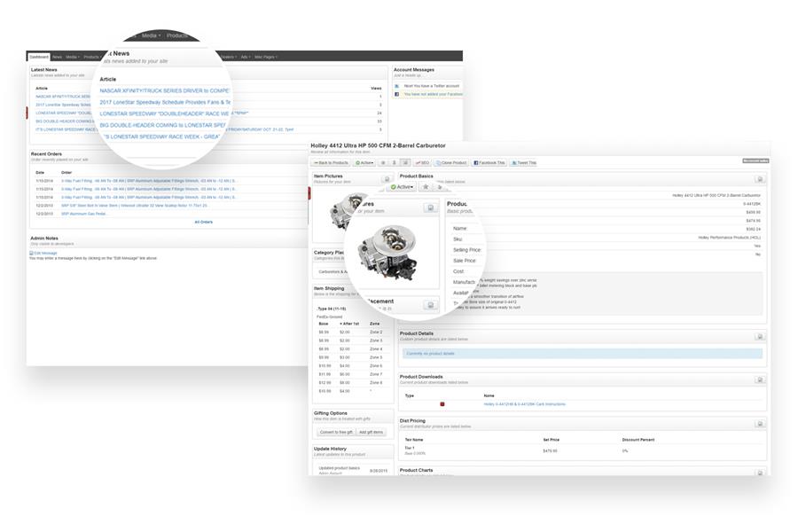Image resolution: width=798 pixels, height=532 pixels.
Task: Click the All Orders link under Recent Orders
Action: [x=204, y=222]
